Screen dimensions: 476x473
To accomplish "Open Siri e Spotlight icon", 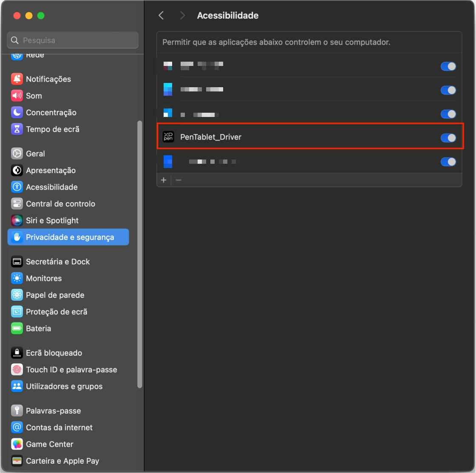I will [17, 220].
